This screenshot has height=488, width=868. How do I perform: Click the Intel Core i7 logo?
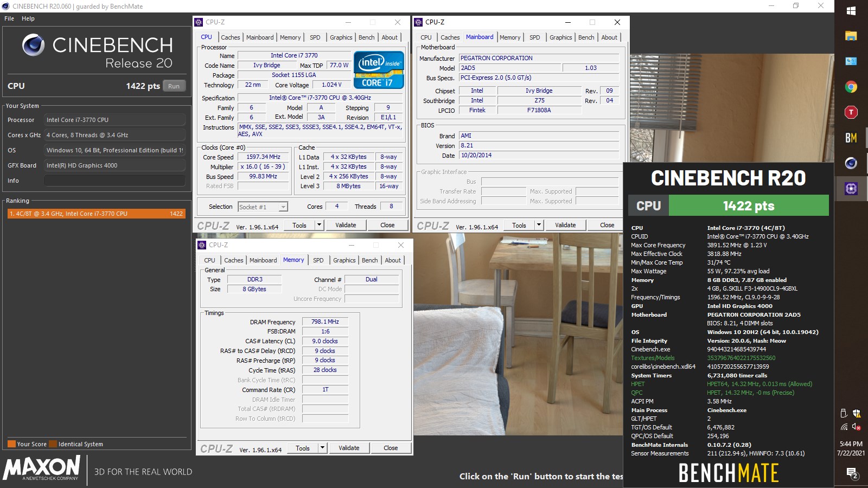click(379, 70)
